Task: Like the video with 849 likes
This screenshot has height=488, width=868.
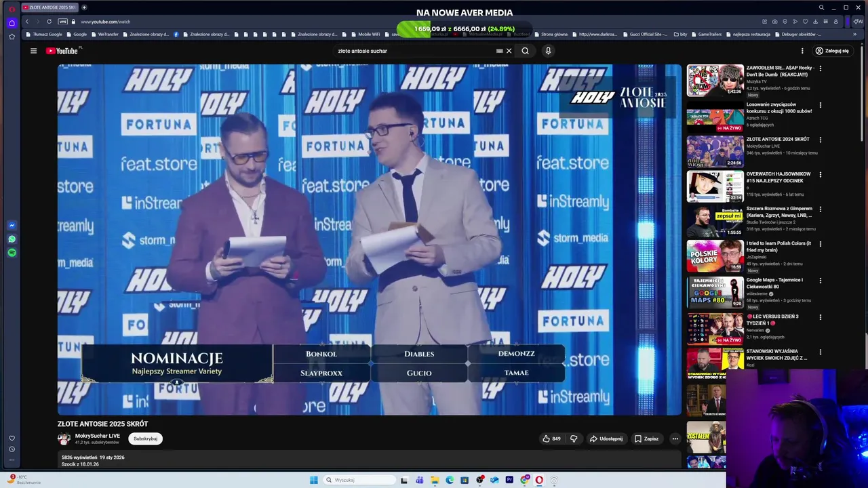Action: (551, 439)
